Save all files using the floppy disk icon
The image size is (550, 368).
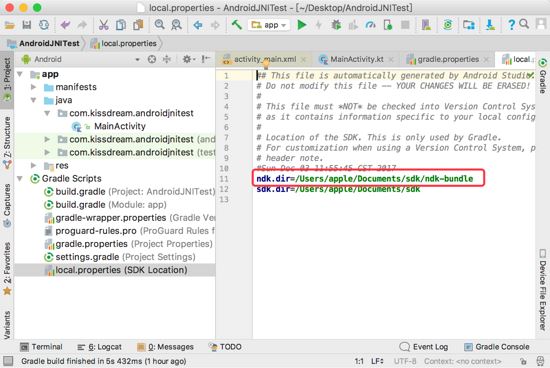coord(27,25)
